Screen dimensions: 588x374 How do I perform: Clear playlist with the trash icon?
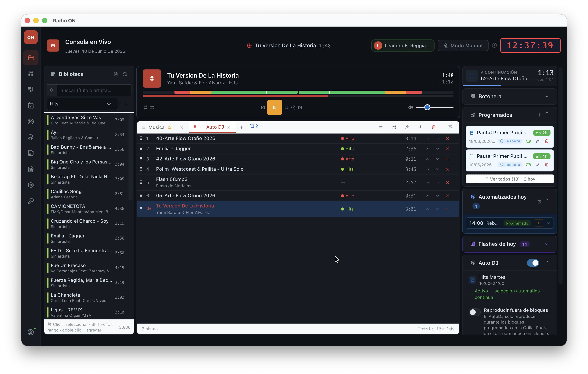pyautogui.click(x=434, y=127)
